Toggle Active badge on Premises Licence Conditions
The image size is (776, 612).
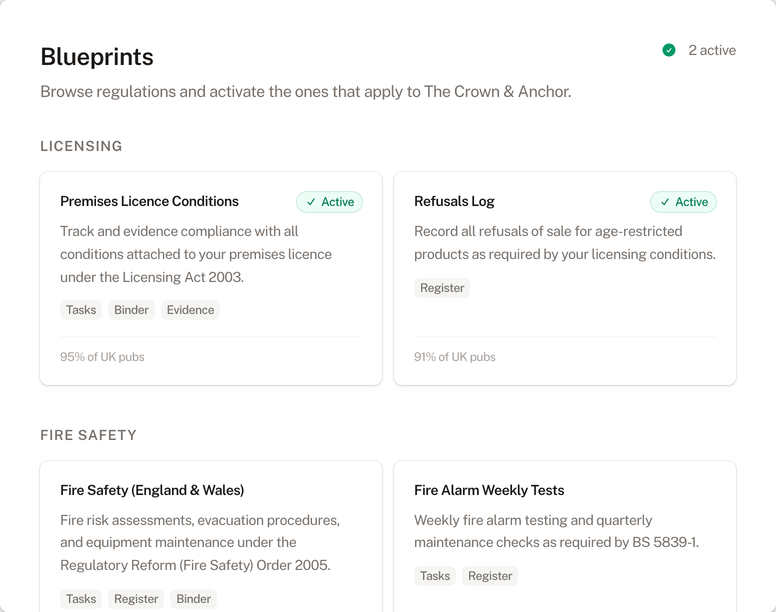click(x=329, y=202)
